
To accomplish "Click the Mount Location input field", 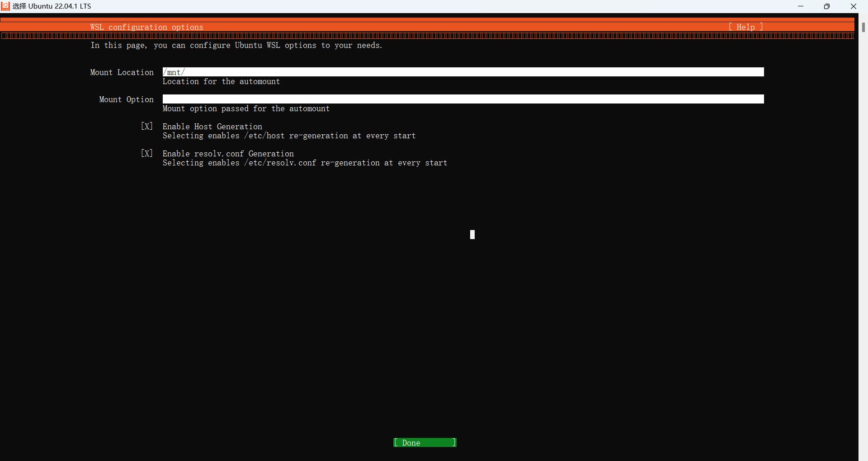I will point(463,72).
